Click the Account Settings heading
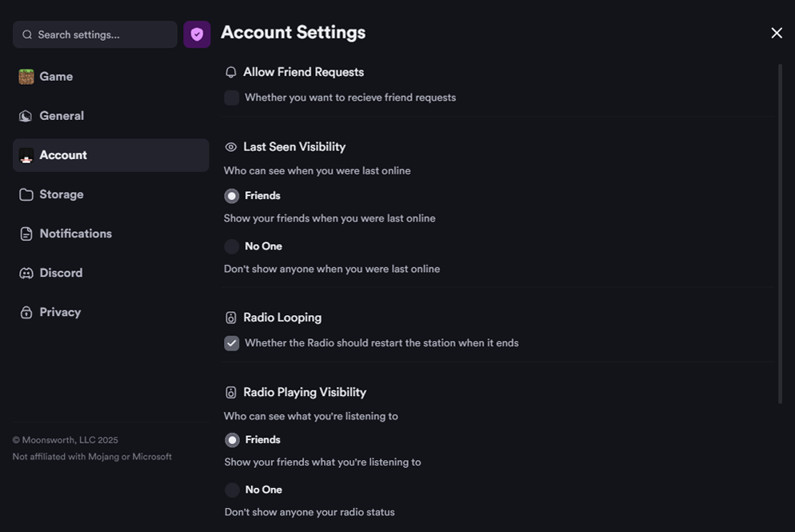Screen dimensions: 795x532 point(293,33)
